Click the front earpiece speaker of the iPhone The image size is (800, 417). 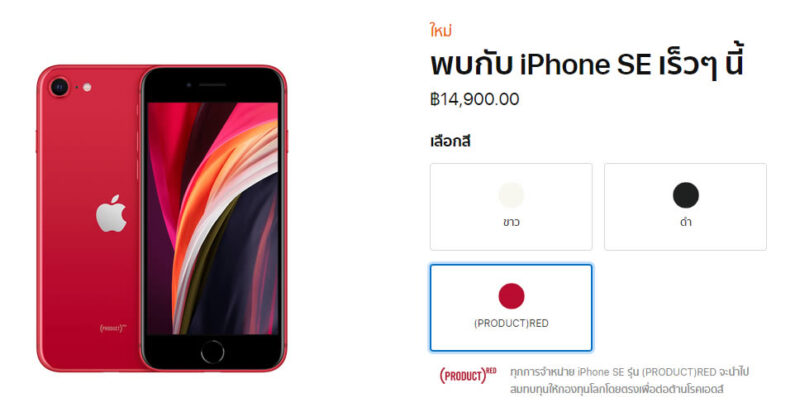(213, 85)
